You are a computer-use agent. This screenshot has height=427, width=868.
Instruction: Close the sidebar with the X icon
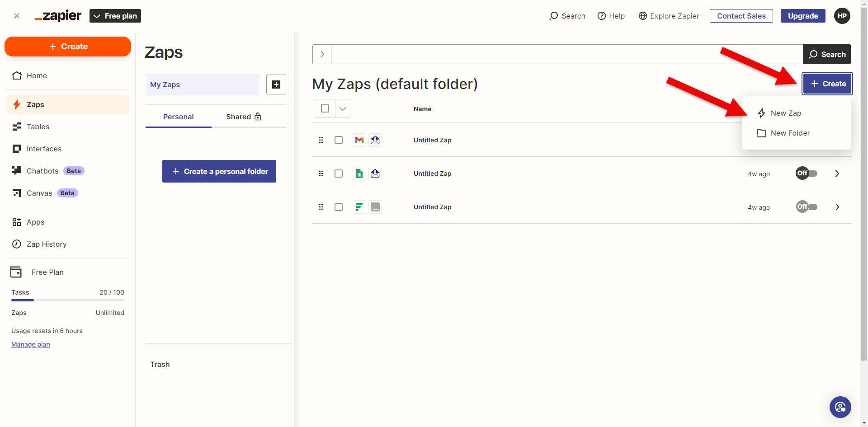click(x=17, y=16)
